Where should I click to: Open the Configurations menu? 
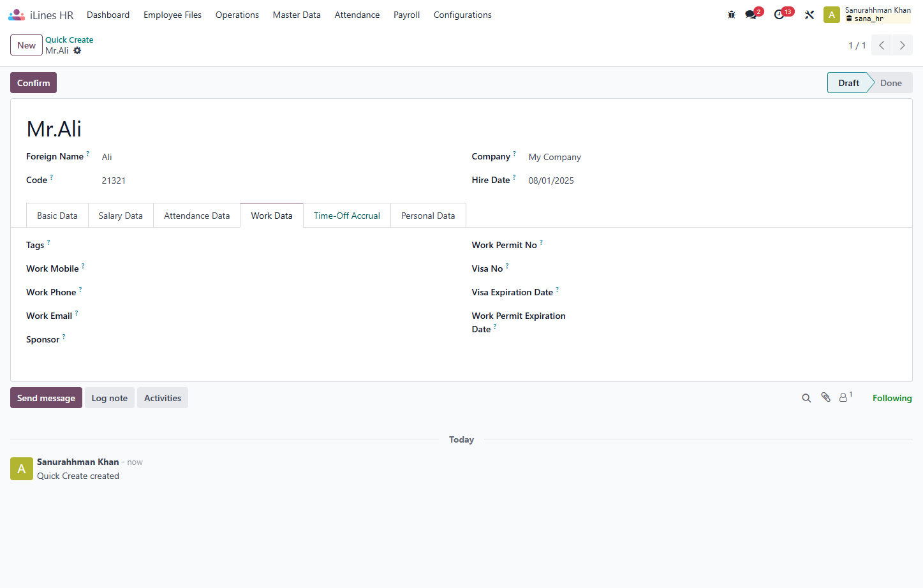click(462, 15)
